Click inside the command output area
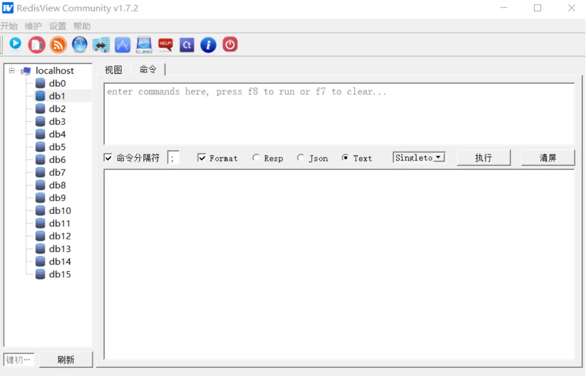Viewport: 588px width, 376px height. (339, 264)
